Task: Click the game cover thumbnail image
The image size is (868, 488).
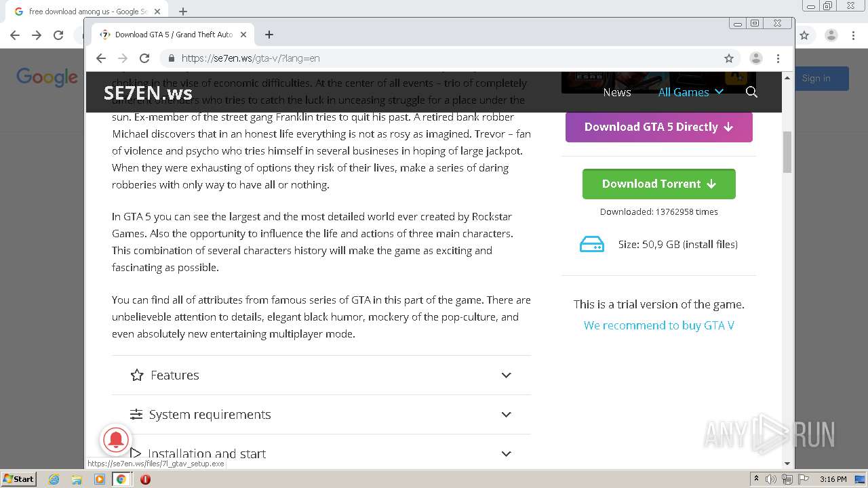Action: click(658, 82)
